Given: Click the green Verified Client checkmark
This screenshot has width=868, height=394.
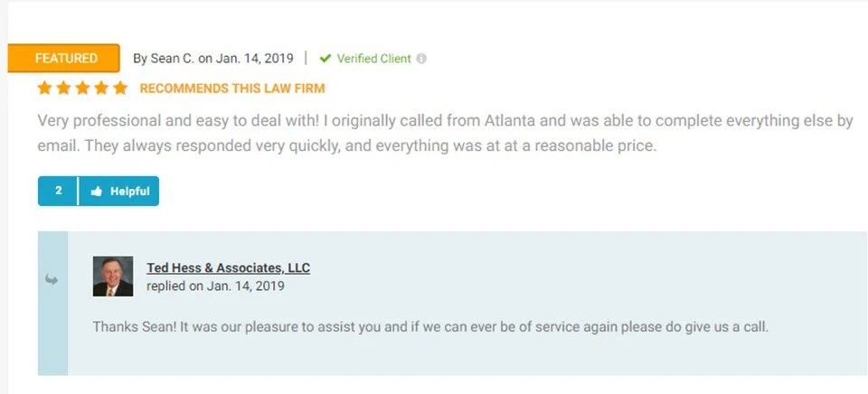Looking at the screenshot, I should (x=325, y=59).
